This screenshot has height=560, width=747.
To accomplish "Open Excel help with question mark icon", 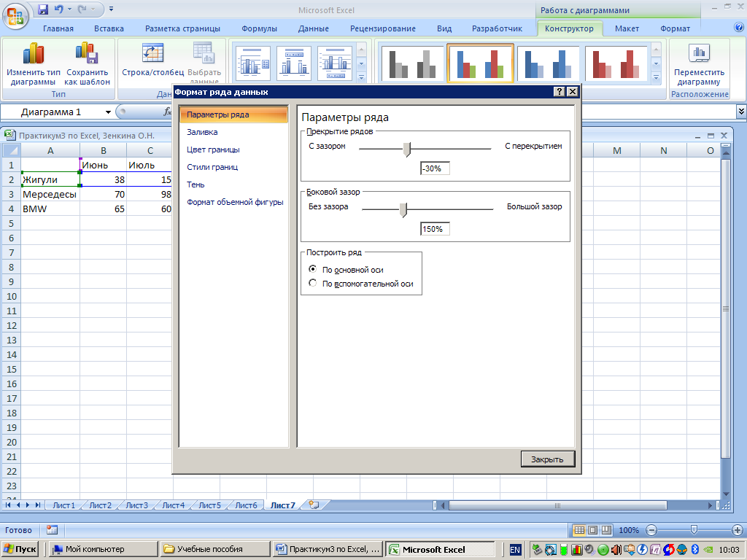I will click(739, 28).
